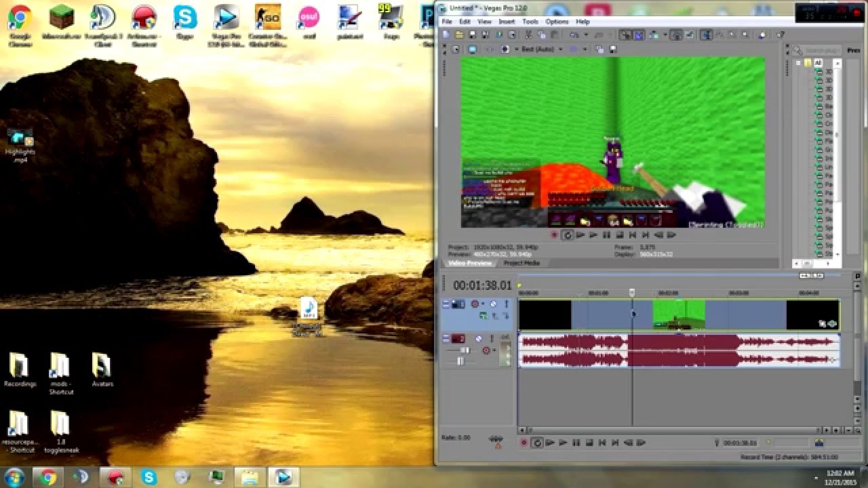868x488 pixels.
Task: Minimize the video track header
Action: click(446, 304)
